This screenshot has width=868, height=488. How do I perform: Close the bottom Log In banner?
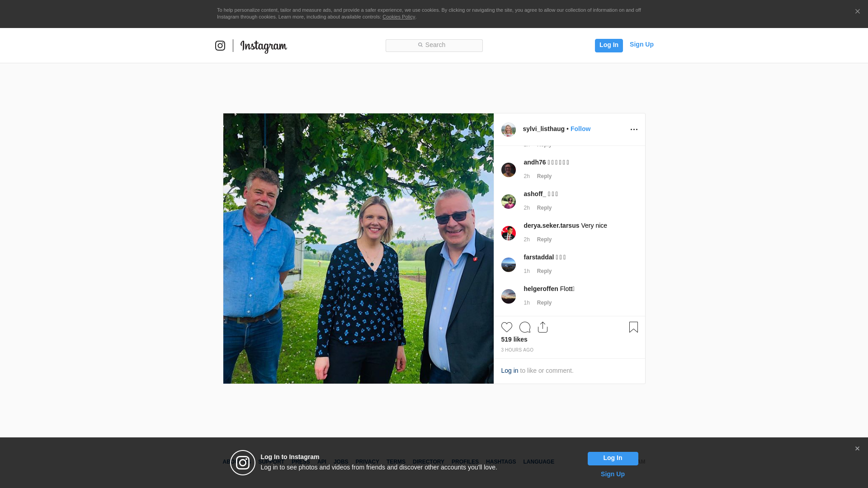(x=857, y=449)
